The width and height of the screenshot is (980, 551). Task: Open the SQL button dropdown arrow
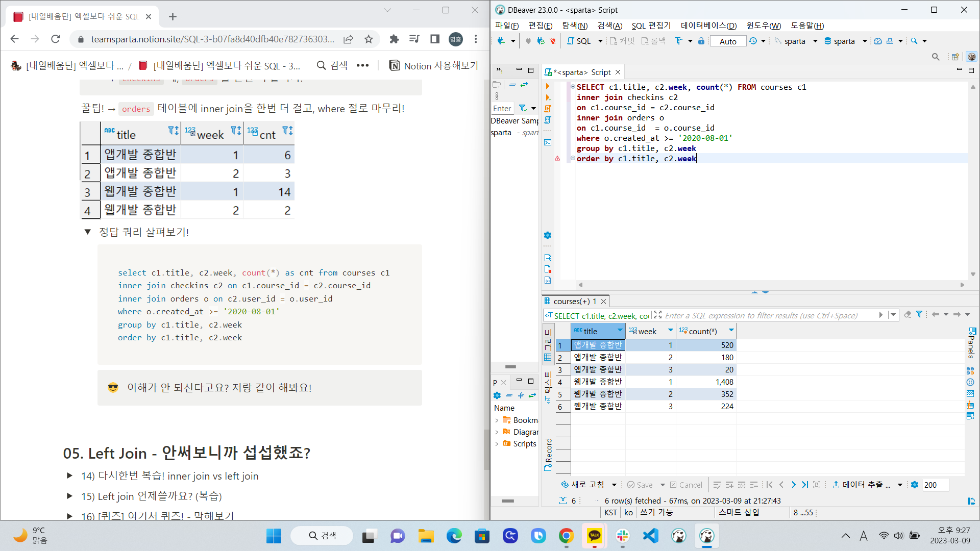click(x=600, y=41)
